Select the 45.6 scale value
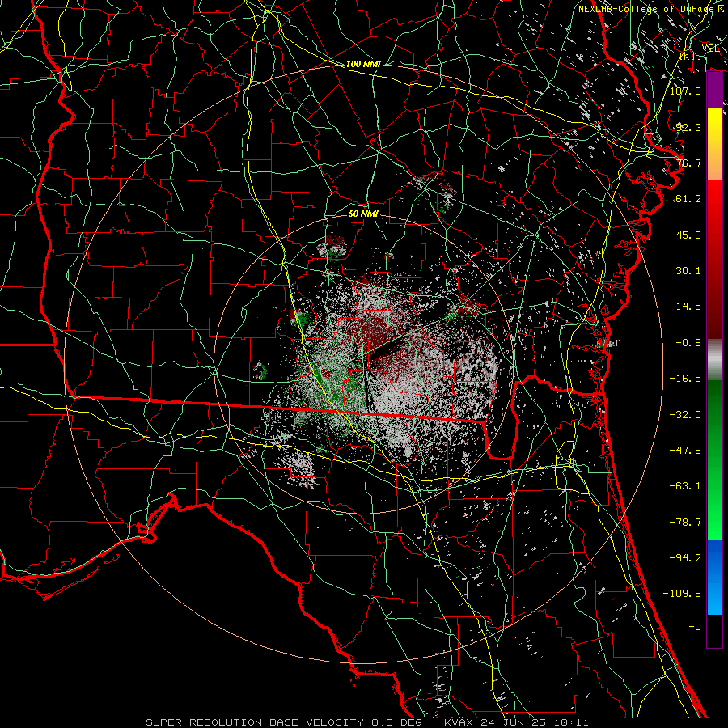Image resolution: width=728 pixels, height=728 pixels. [x=688, y=235]
